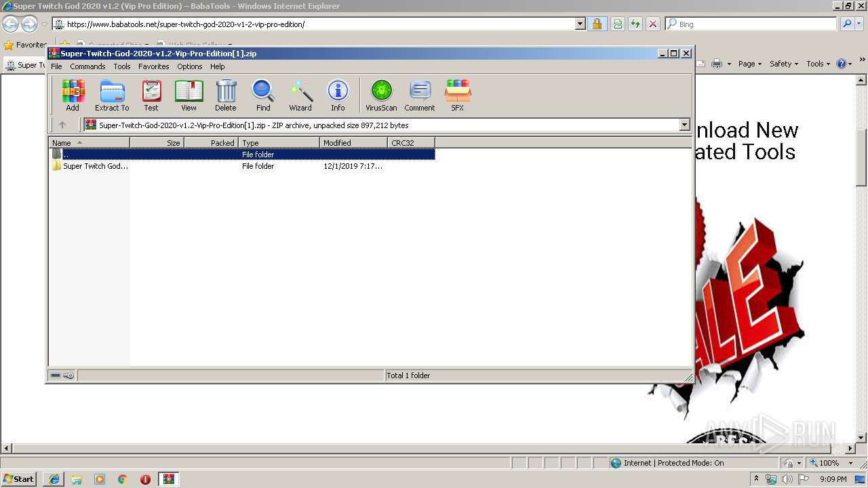Open the IE Tools dropdown menu
The width and height of the screenshot is (868, 488).
pyautogui.click(x=818, y=64)
